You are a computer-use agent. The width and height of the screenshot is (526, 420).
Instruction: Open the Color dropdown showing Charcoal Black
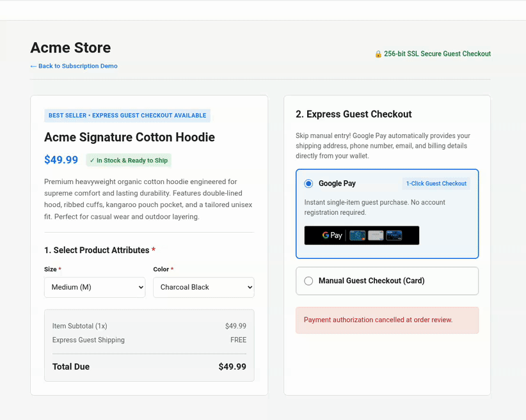203,287
